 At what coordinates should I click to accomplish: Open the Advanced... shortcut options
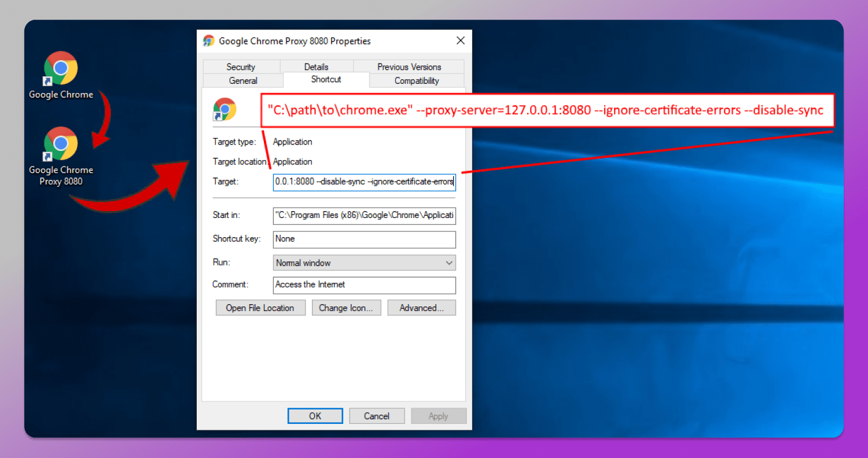click(x=421, y=308)
